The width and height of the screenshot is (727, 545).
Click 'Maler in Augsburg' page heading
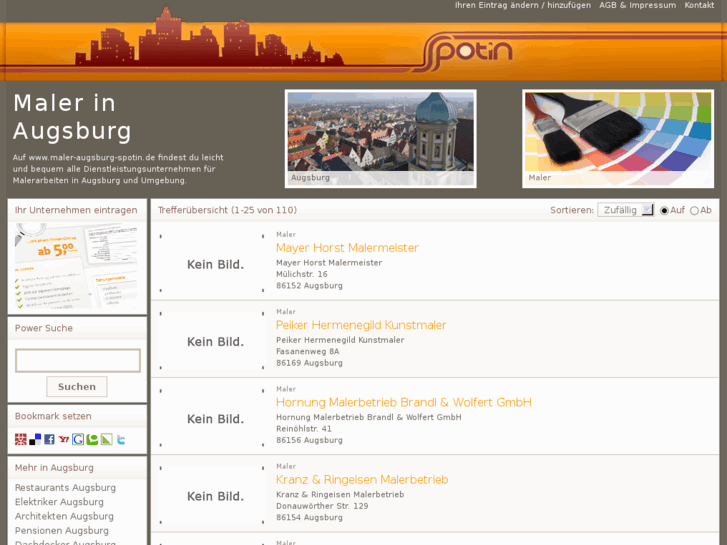[x=72, y=116]
